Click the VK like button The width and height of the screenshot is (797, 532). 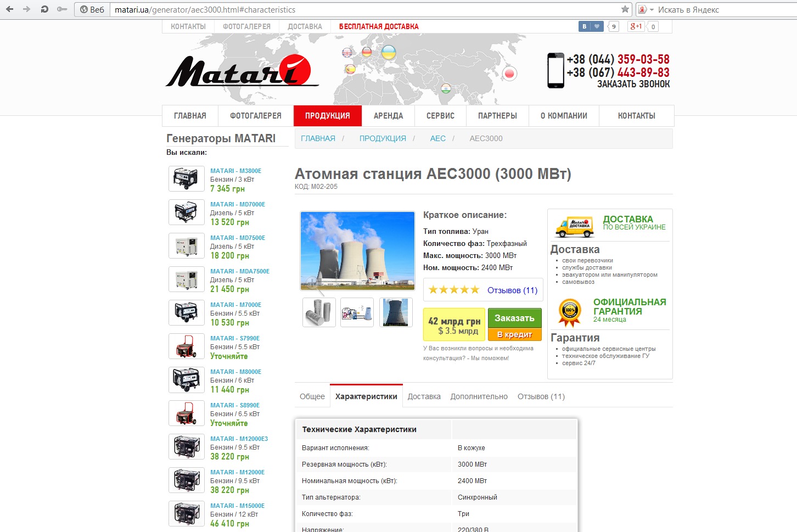click(x=591, y=26)
